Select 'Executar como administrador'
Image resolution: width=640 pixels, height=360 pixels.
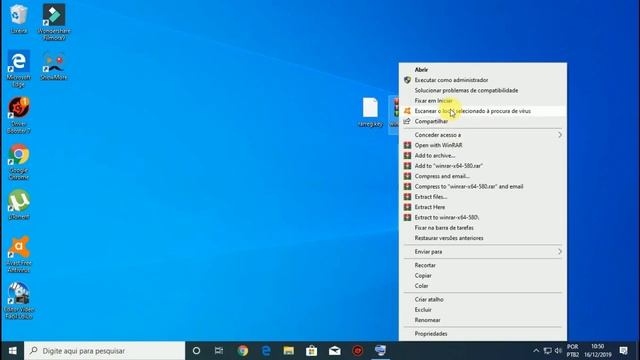(483, 80)
